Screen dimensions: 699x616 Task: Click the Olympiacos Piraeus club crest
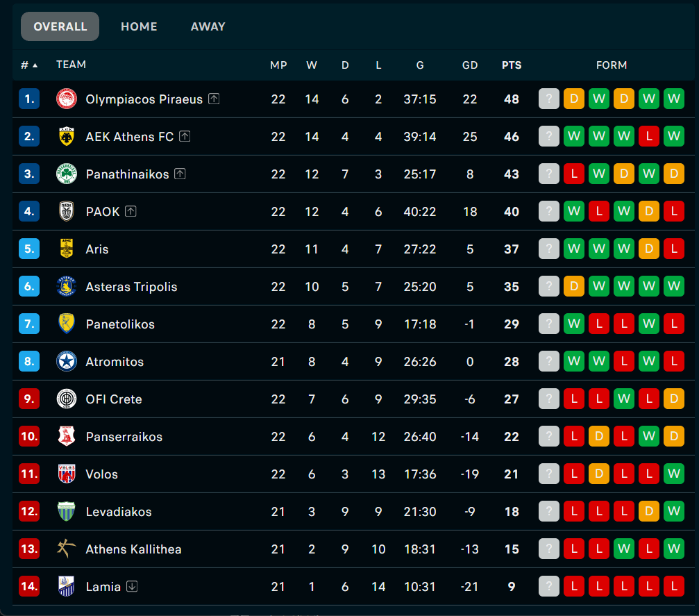[x=67, y=99]
